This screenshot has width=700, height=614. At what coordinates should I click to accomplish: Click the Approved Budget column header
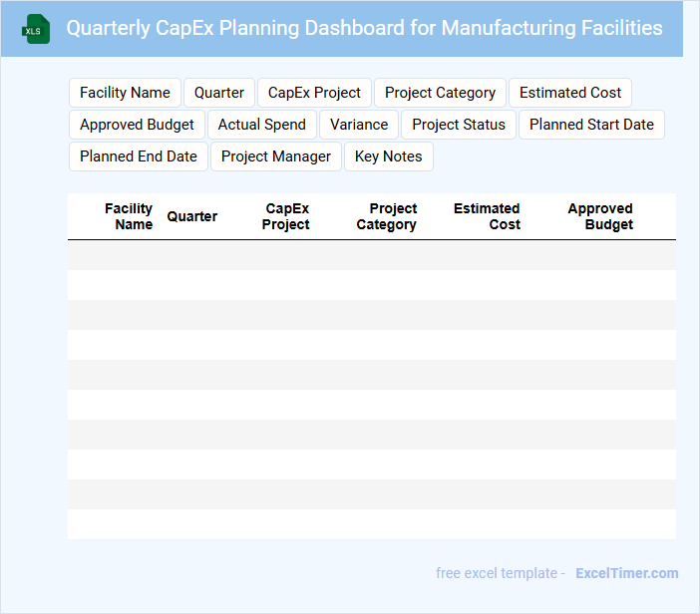[x=600, y=216]
